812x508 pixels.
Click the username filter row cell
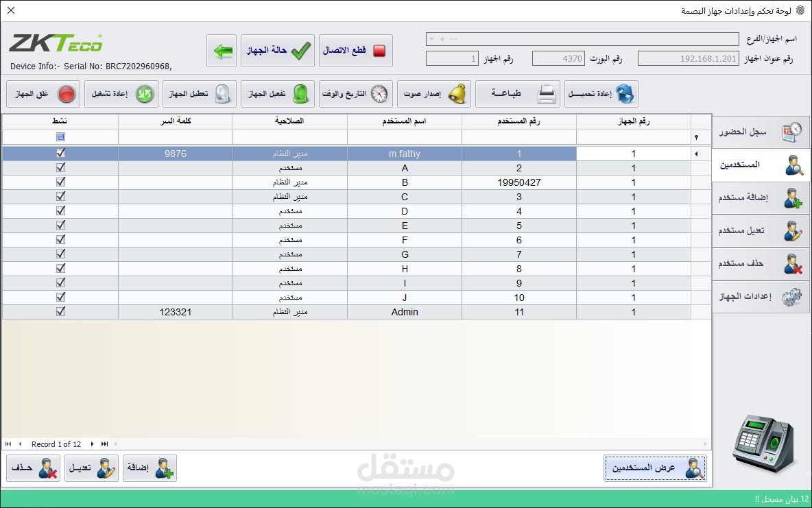(x=405, y=137)
